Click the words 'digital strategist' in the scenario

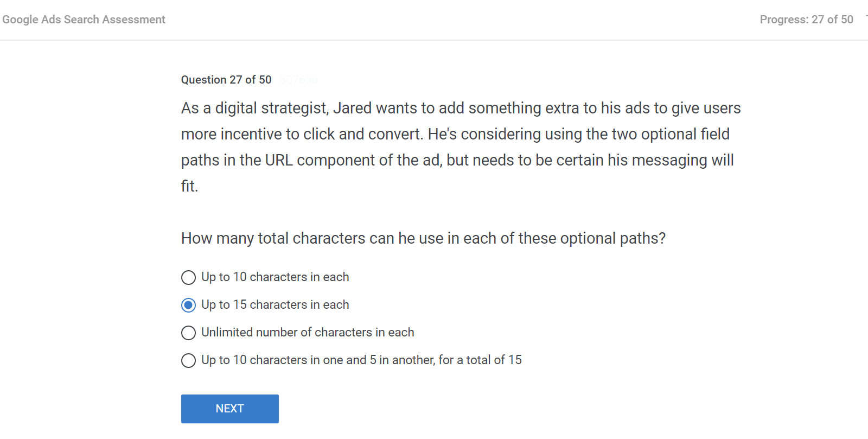tap(271, 109)
